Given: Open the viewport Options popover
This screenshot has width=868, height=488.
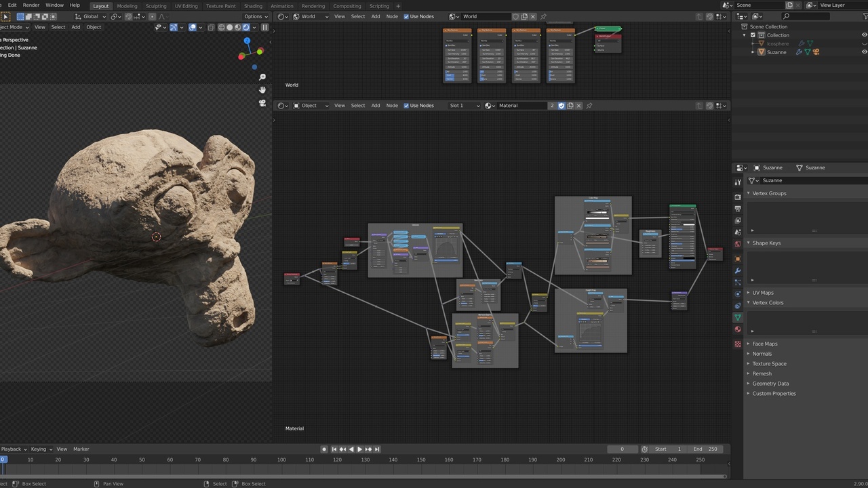Looking at the screenshot, I should [256, 16].
